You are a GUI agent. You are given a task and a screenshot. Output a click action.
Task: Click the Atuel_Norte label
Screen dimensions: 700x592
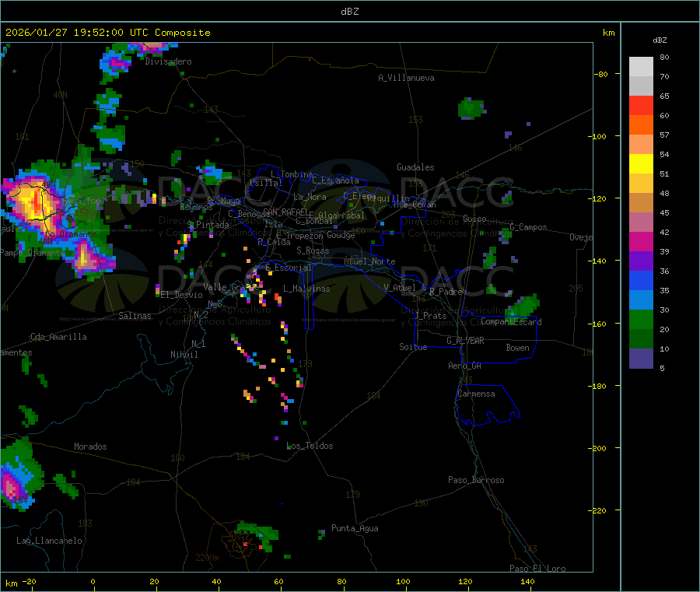pyautogui.click(x=369, y=261)
